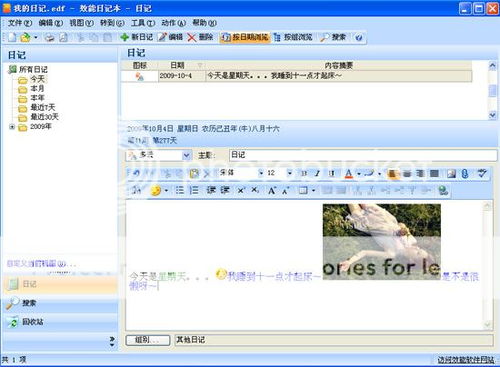Screen dimensions: 500x367
Task: Click the numbered list icon
Action: 194,190
